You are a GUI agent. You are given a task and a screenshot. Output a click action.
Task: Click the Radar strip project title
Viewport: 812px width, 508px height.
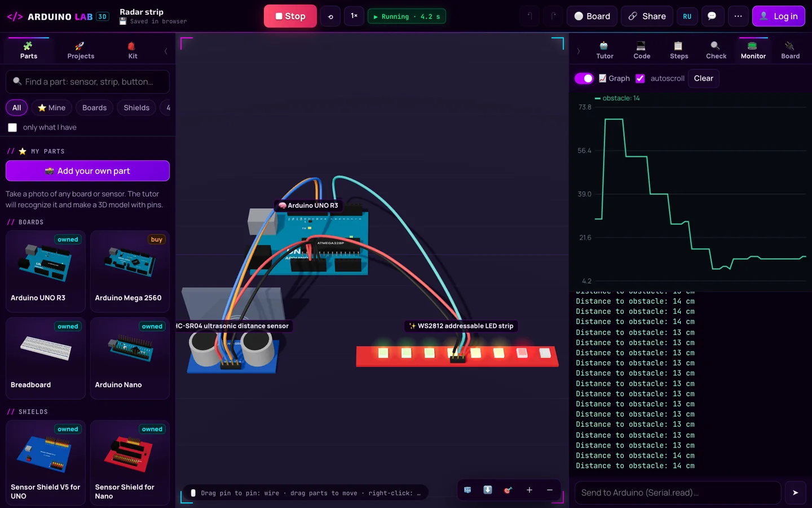142,12
